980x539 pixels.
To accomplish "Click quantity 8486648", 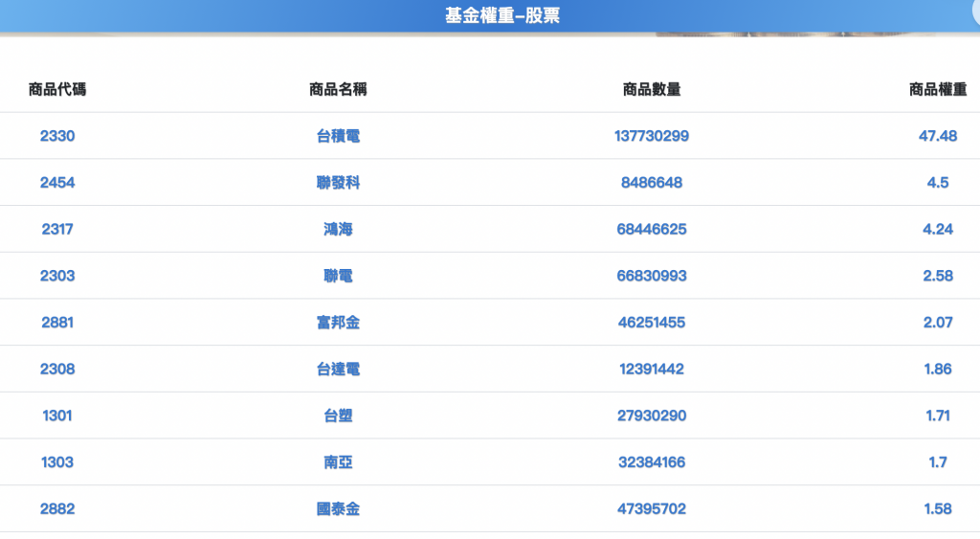I will point(652,183).
